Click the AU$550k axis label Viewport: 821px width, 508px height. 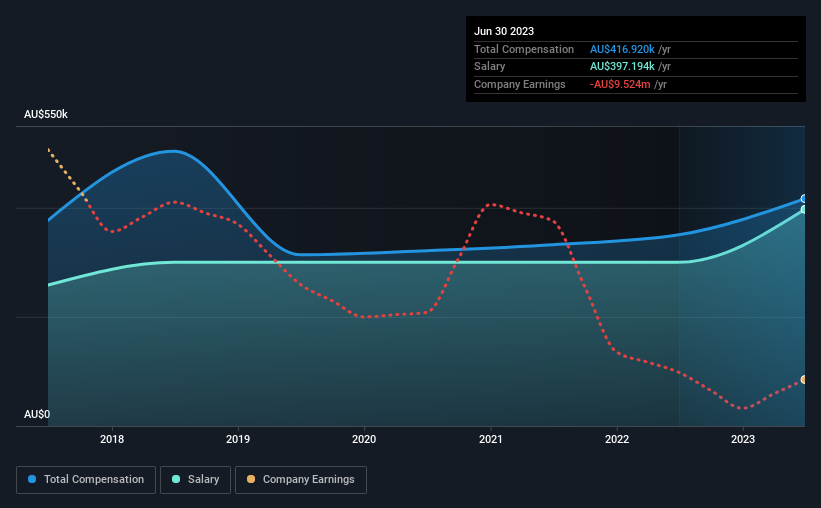click(46, 114)
